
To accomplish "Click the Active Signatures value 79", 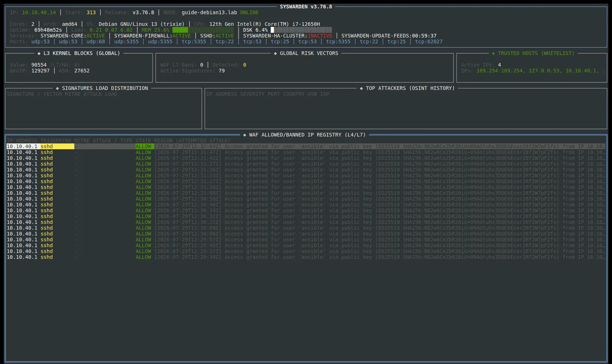I will 221,71.
